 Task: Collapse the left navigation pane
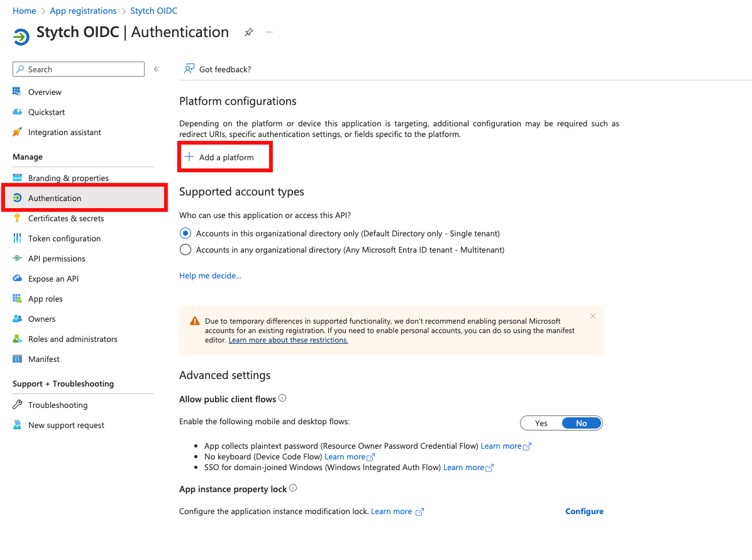pyautogui.click(x=156, y=69)
